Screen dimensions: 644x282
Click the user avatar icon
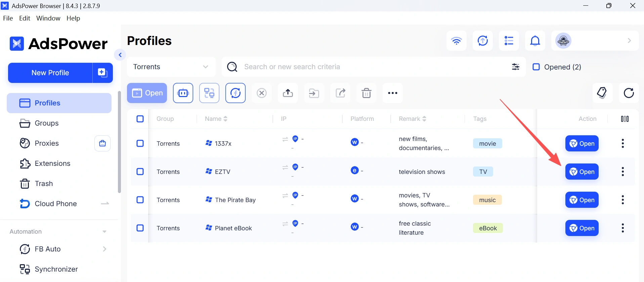point(563,41)
